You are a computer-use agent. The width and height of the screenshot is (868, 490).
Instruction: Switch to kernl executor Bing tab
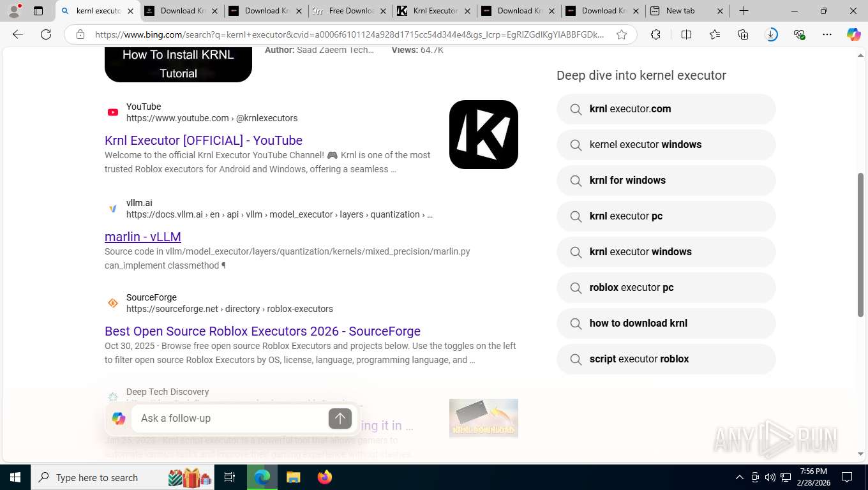pos(98,11)
